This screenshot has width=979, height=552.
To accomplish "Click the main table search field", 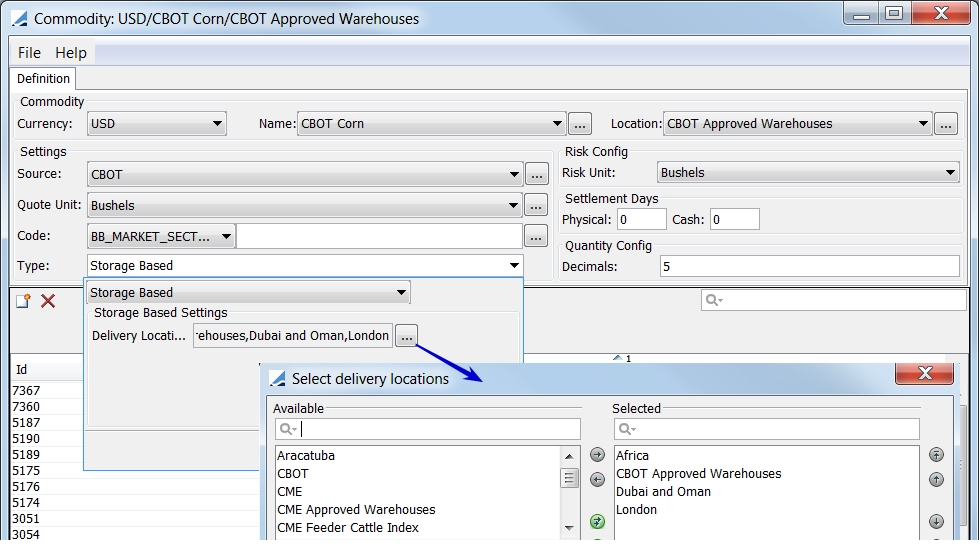I will pos(834,300).
